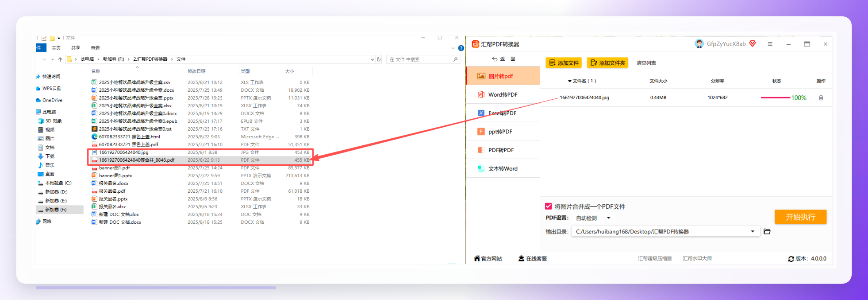The height and width of the screenshot is (300, 868).
Task: Click 新加卷 (F:) breadcrumb in address bar
Action: pyautogui.click(x=113, y=59)
